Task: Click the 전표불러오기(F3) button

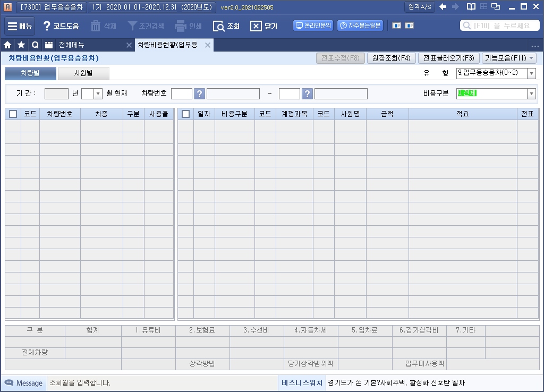Action: tap(449, 58)
